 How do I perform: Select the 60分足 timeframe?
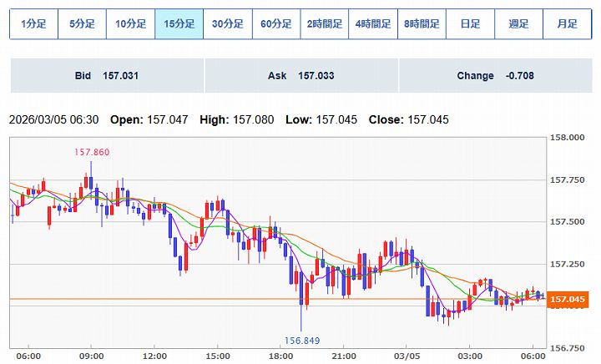(275, 24)
